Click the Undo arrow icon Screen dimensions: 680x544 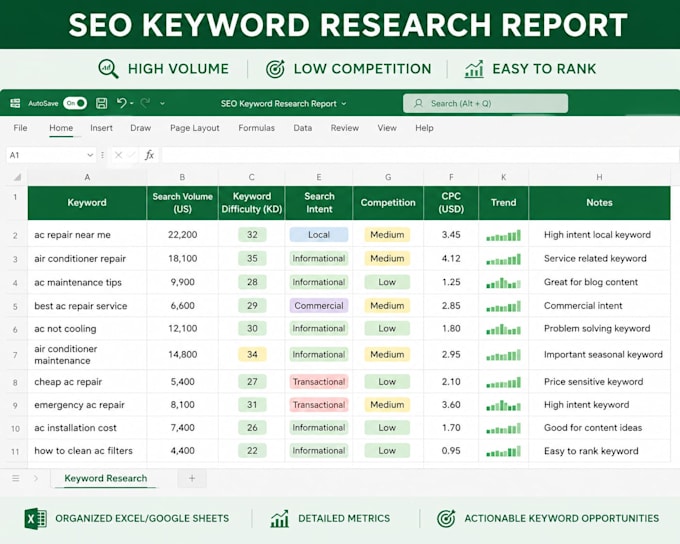pyautogui.click(x=121, y=103)
